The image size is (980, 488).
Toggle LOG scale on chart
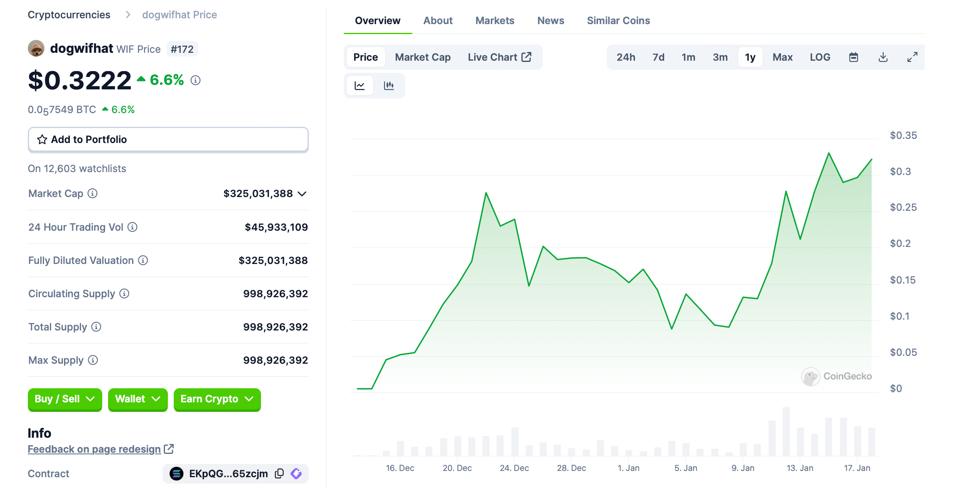(820, 57)
